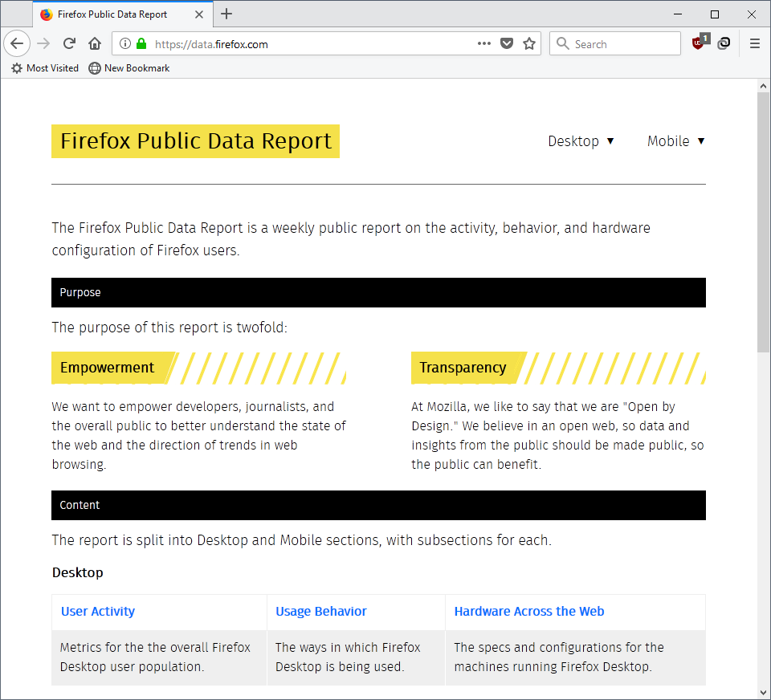
Task: Open a new tab with plus button
Action: click(226, 14)
